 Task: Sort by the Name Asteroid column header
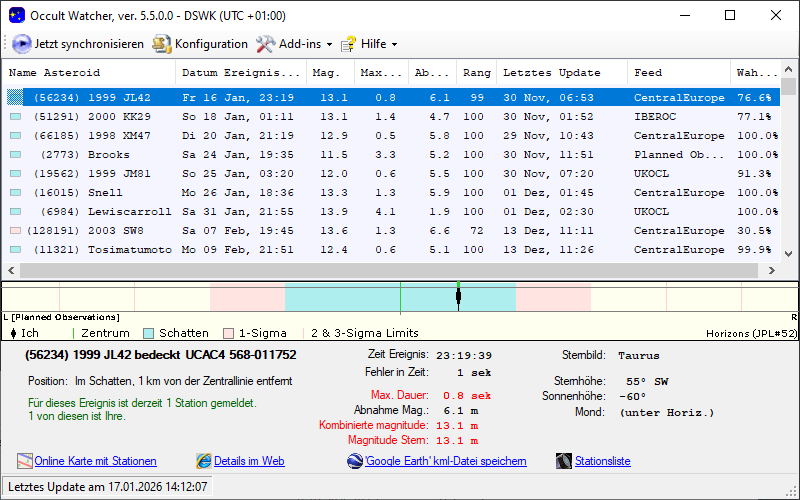(x=89, y=72)
